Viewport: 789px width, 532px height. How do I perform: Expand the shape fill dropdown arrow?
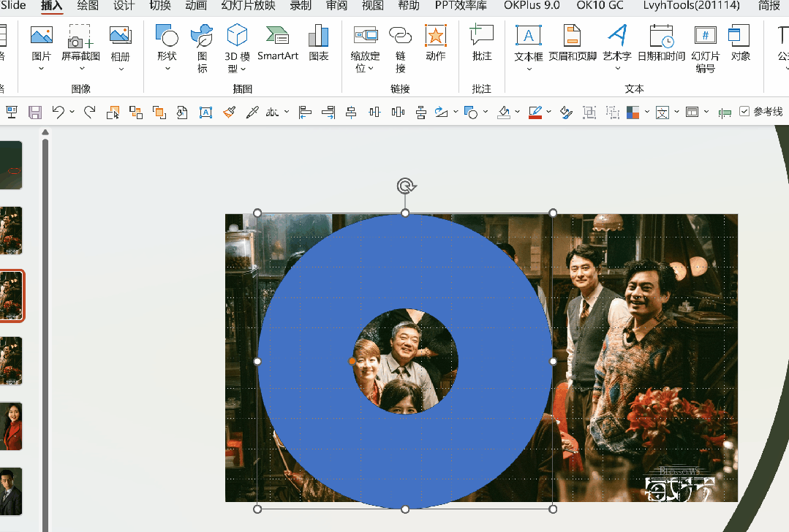tap(517, 112)
